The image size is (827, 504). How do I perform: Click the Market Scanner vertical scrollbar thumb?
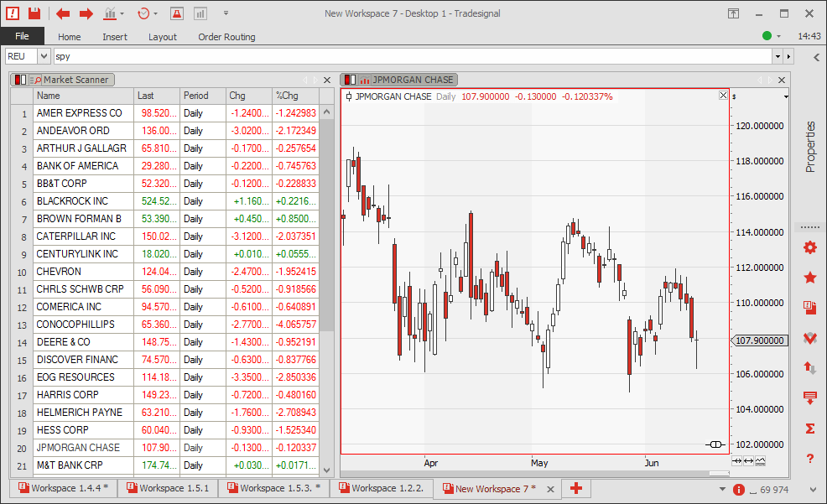pyautogui.click(x=327, y=225)
